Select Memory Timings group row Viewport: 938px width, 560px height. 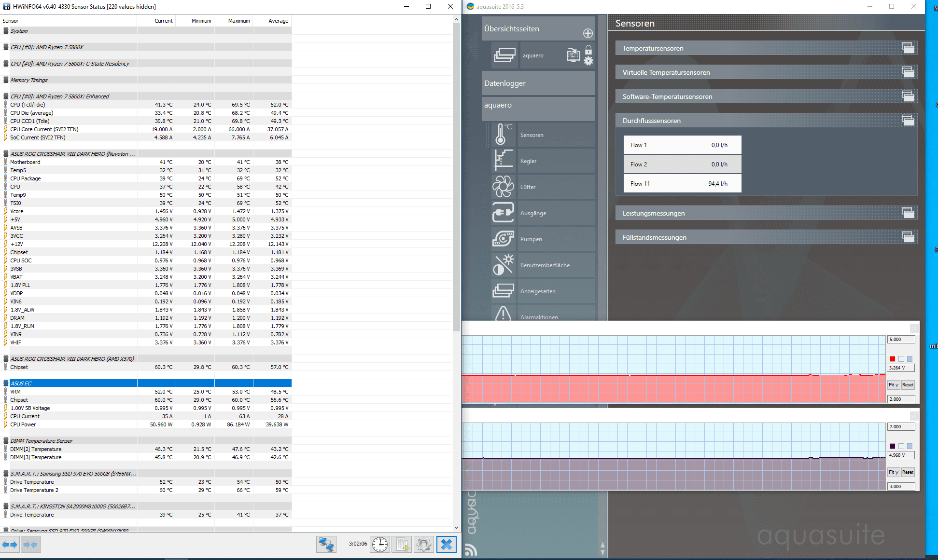point(146,80)
